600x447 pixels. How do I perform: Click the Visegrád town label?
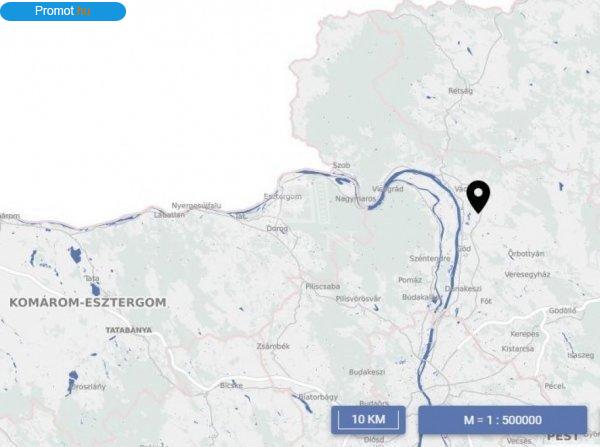click(388, 189)
